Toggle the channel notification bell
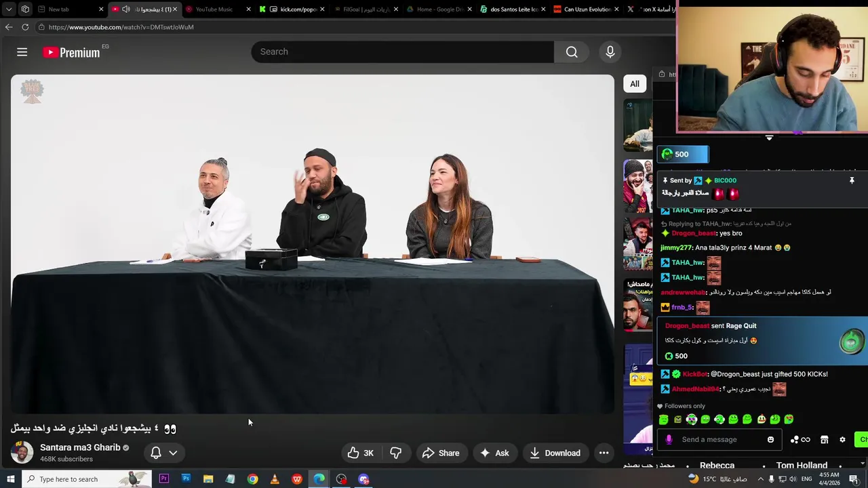This screenshot has width=868, height=488. click(x=155, y=453)
